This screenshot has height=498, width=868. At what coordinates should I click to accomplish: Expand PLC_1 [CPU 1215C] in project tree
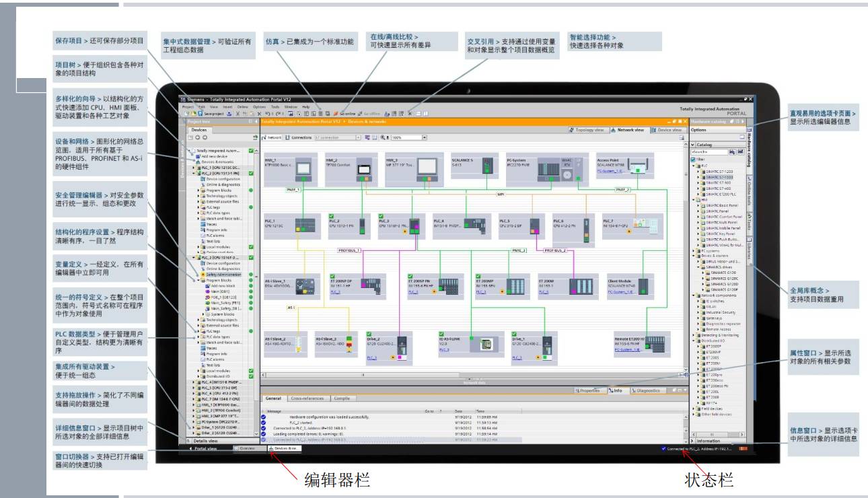[x=193, y=168]
